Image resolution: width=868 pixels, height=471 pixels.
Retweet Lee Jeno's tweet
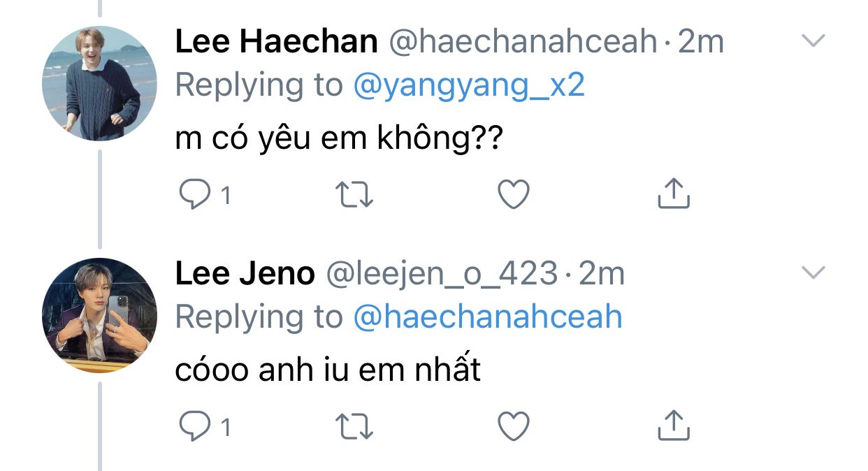[354, 426]
